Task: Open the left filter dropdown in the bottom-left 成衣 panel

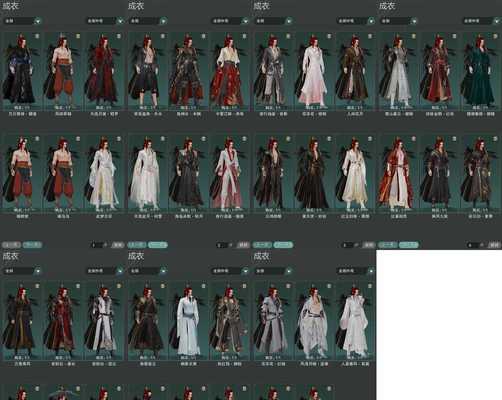Action: 23,271
